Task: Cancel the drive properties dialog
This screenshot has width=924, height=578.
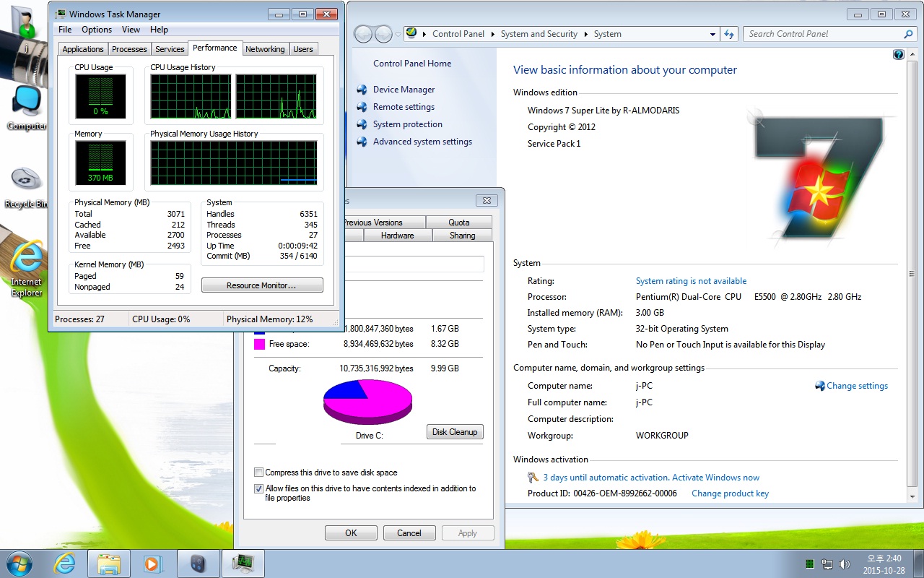Action: click(409, 533)
